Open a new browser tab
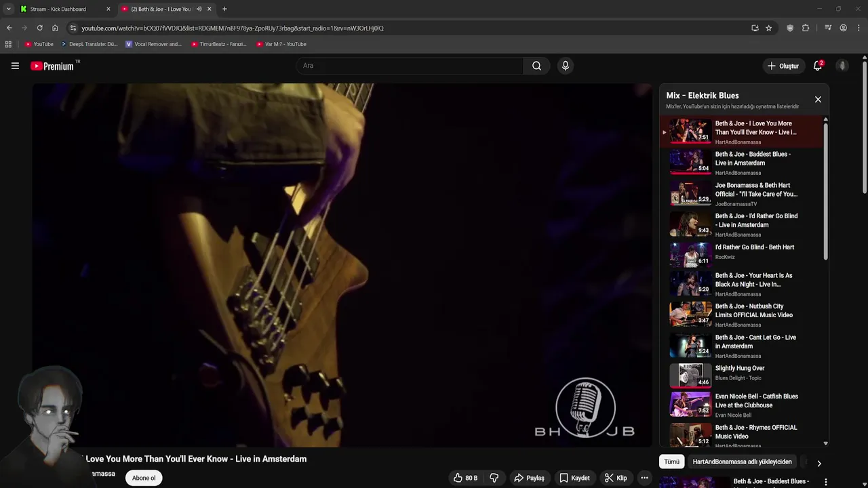This screenshot has height=488, width=868. [224, 9]
